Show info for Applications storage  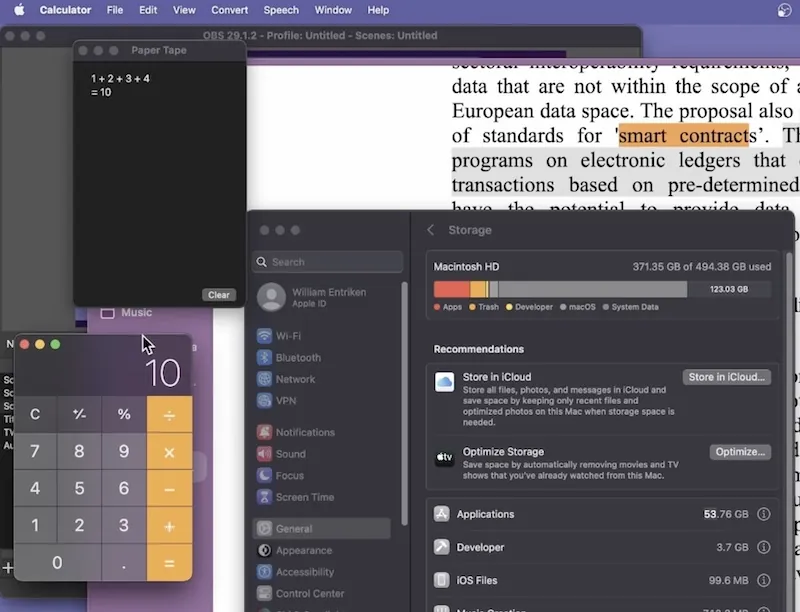click(x=763, y=514)
